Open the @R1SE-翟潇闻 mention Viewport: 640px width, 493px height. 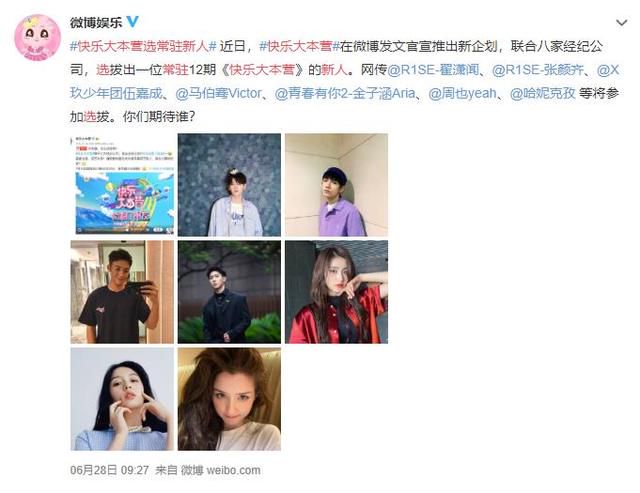(x=433, y=70)
